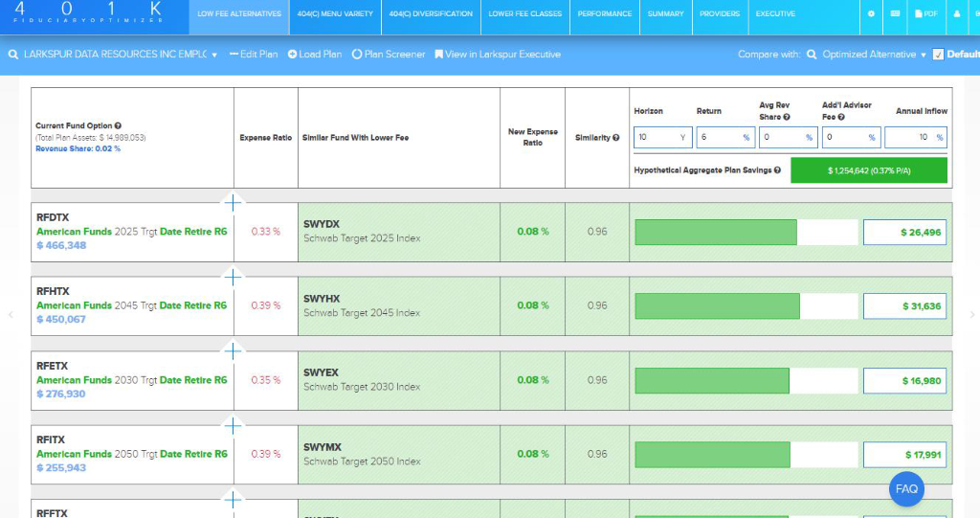Click the Similarity help question icon
980x518 pixels.
pyautogui.click(x=615, y=138)
